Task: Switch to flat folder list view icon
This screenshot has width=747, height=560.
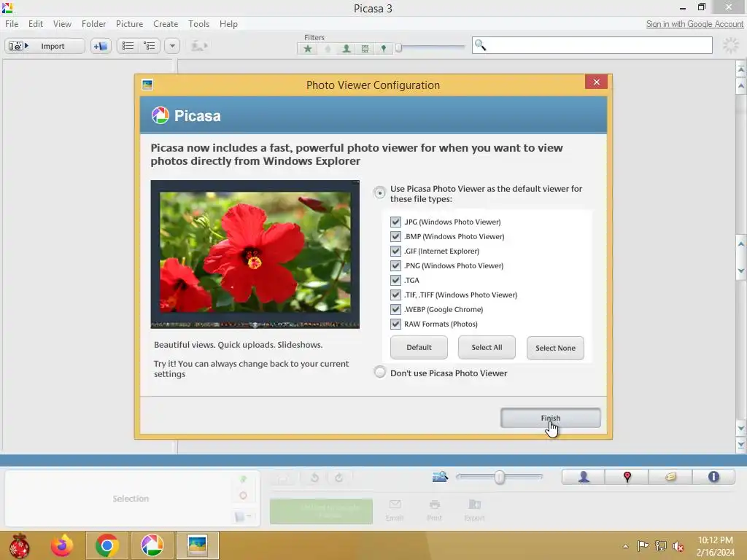Action: (x=128, y=46)
